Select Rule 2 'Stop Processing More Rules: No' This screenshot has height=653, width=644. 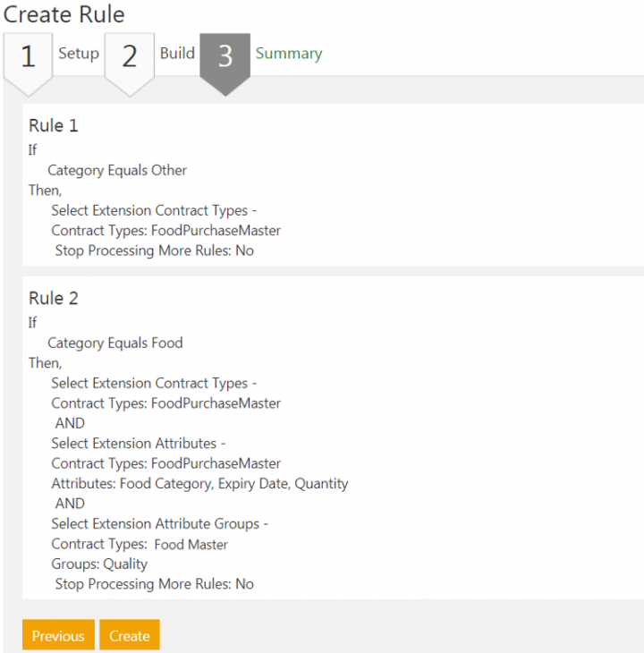[155, 584]
